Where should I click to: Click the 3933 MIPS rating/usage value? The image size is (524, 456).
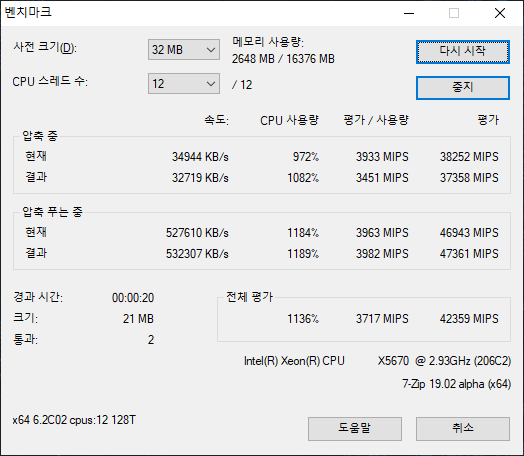[382, 157]
